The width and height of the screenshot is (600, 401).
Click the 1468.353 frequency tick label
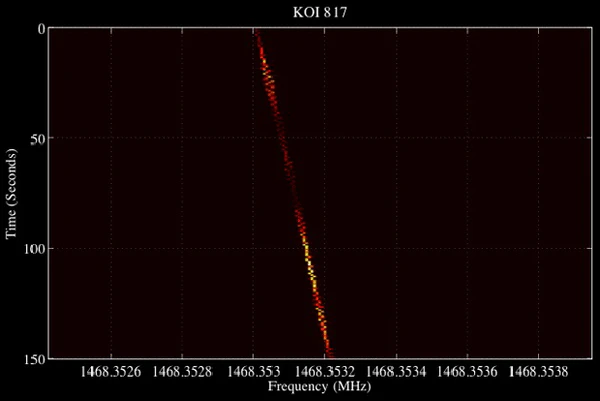pyautogui.click(x=253, y=371)
